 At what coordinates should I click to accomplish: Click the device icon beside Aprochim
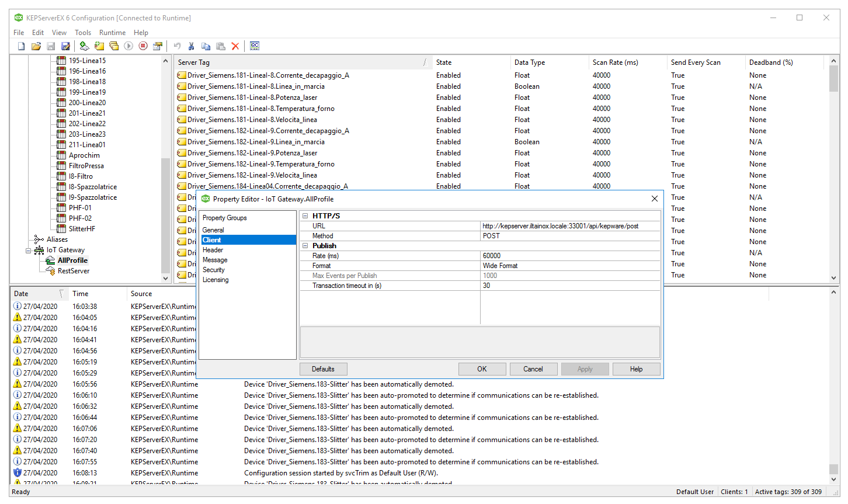(61, 155)
